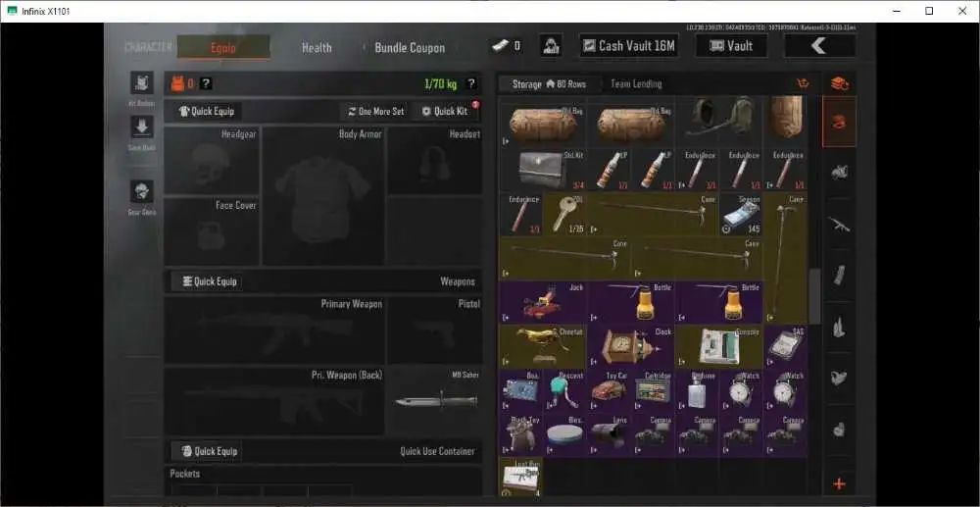980x507 pixels.
Task: Select the headset item in storage top row
Action: pos(718,121)
